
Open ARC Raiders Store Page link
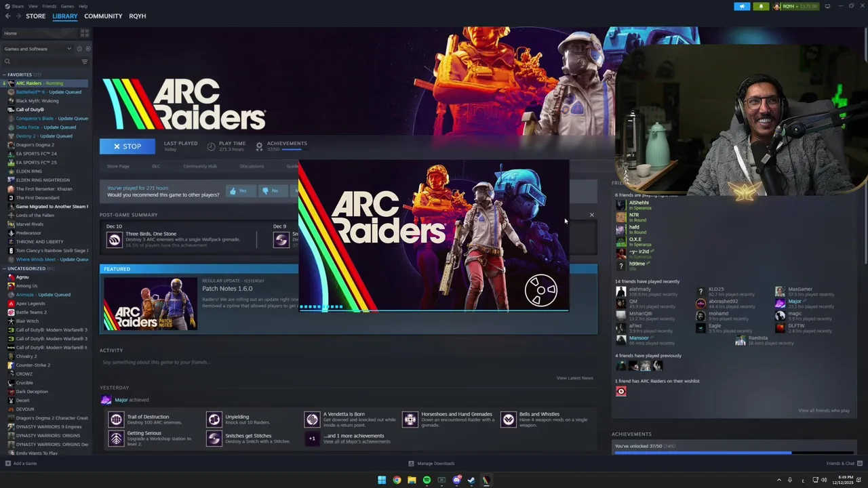click(x=118, y=166)
